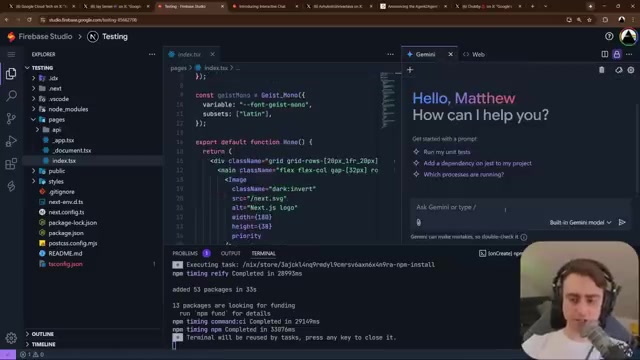The width and height of the screenshot is (640, 360).
Task: Click the purple lock icon in tab bar
Action: 616,54
